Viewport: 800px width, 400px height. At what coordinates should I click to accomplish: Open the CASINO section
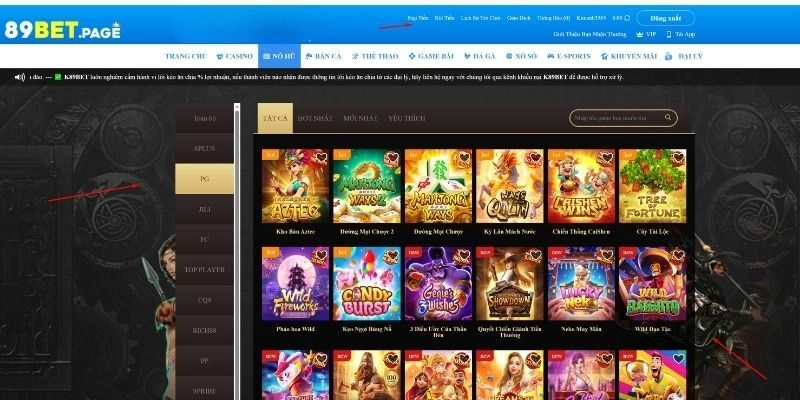coord(235,56)
